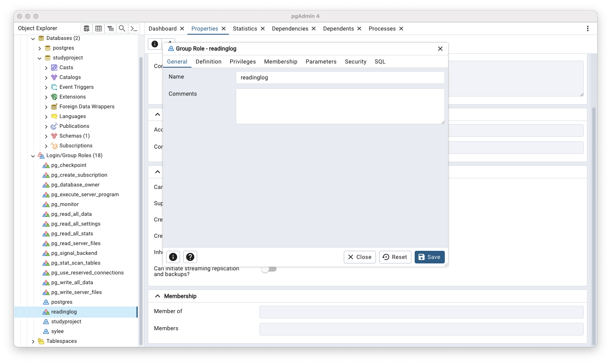Image resolution: width=611 pixels, height=364 pixels.
Task: Click the Close button in dialog
Action: point(360,257)
